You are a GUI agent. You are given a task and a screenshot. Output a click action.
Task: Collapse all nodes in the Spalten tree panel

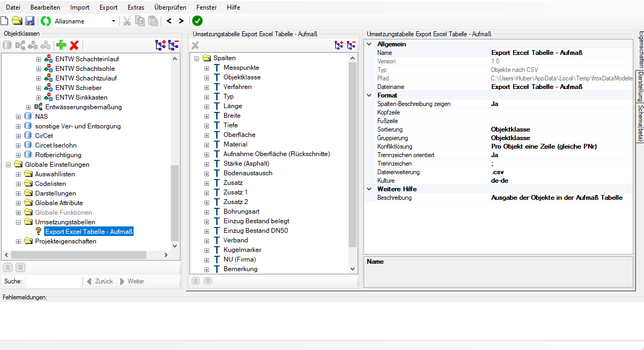[x=351, y=45]
